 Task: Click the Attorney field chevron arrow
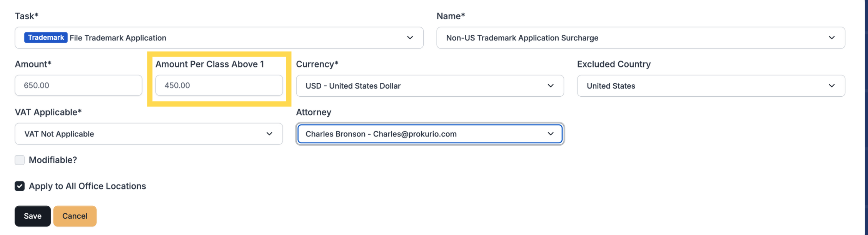tap(551, 134)
